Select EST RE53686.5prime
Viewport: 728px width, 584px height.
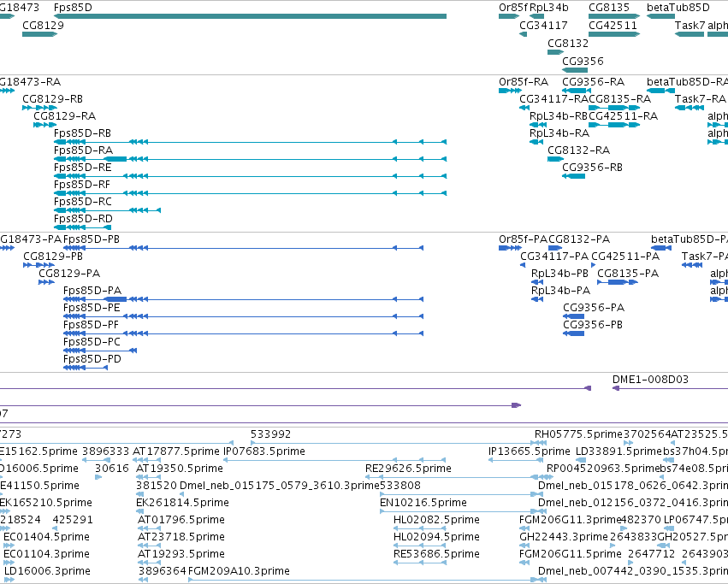pyautogui.click(x=436, y=555)
